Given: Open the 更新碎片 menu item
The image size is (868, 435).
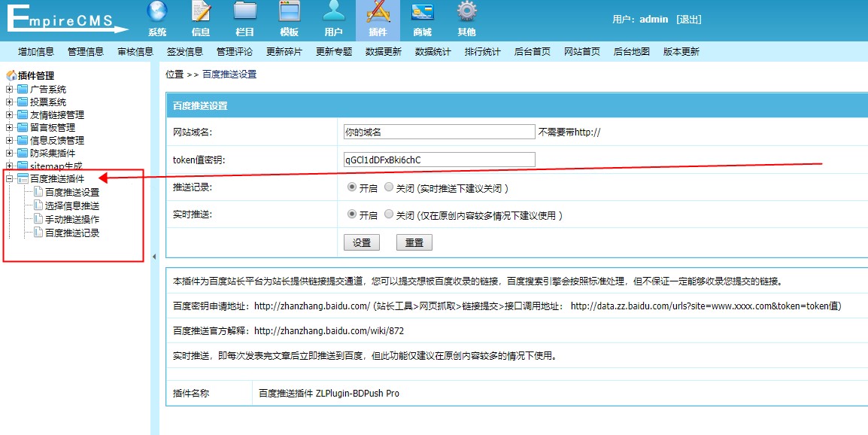Looking at the screenshot, I should tap(284, 51).
